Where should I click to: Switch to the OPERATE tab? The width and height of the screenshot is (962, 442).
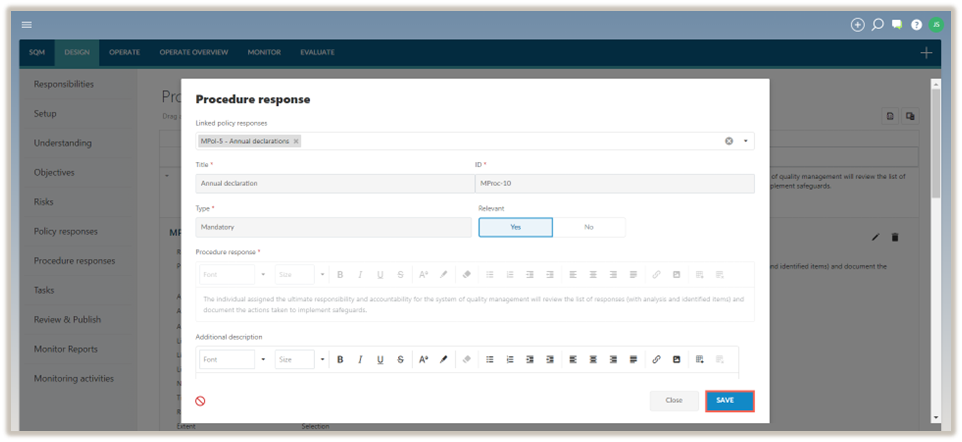tap(124, 52)
